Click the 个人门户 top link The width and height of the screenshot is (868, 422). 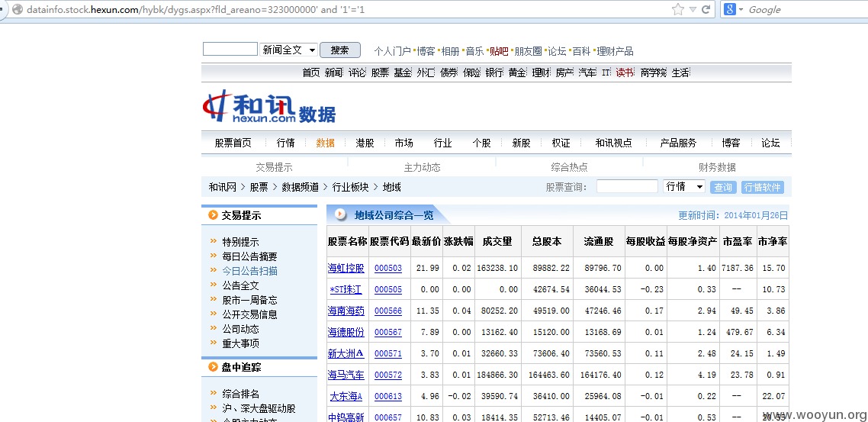tap(393, 51)
